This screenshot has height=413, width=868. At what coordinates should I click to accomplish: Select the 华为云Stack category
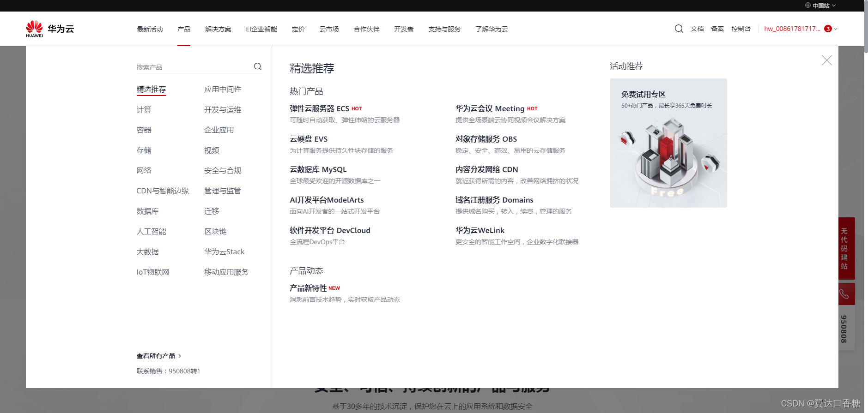pyautogui.click(x=224, y=252)
